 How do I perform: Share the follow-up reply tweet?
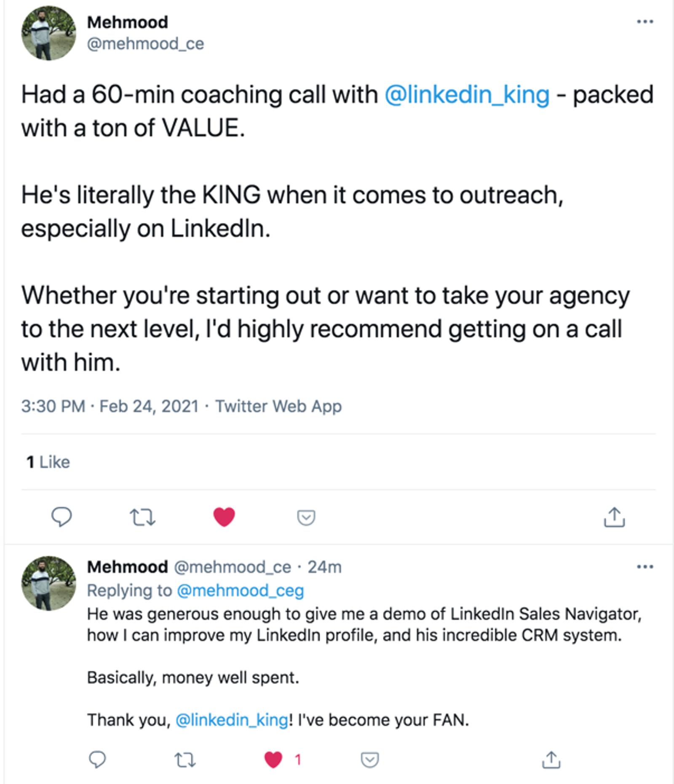click(x=550, y=760)
